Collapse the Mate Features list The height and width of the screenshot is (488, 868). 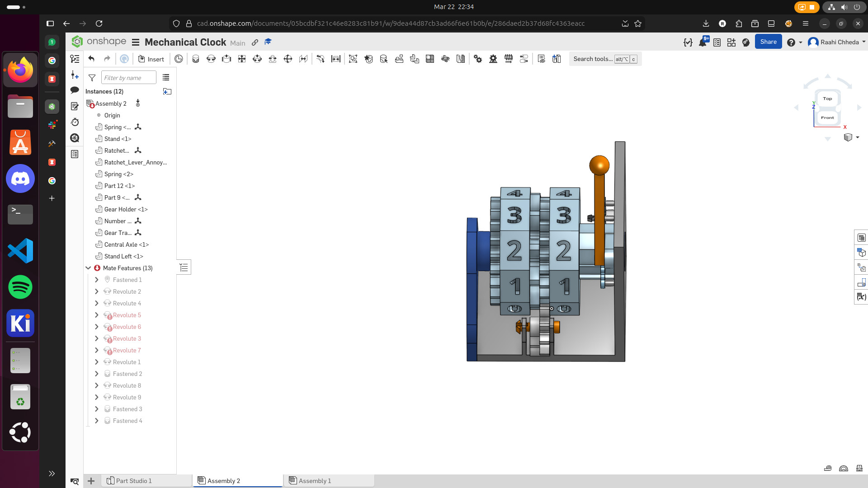(x=88, y=268)
